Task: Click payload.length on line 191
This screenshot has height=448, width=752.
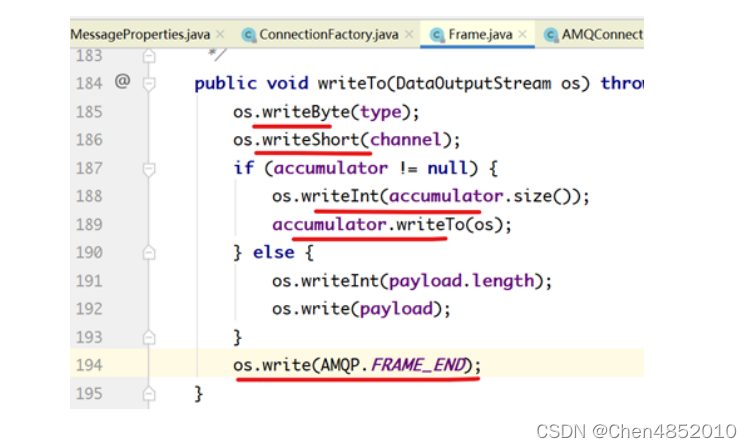Action: (461, 281)
